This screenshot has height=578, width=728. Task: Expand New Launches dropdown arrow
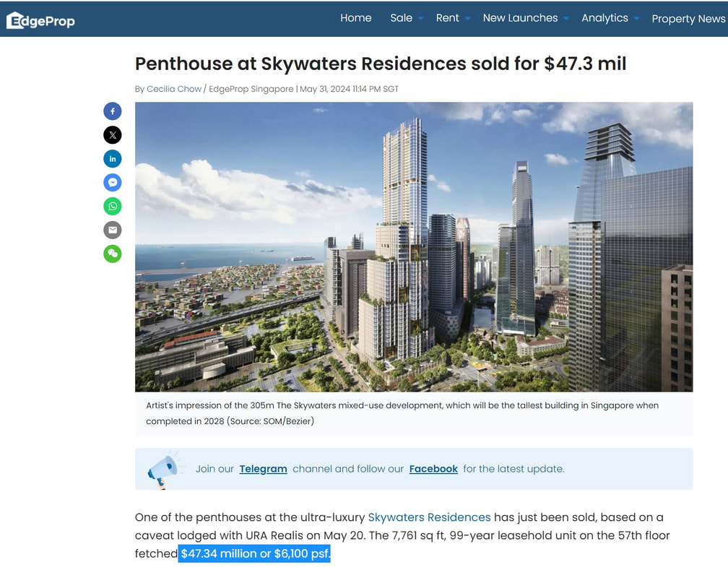click(x=566, y=19)
